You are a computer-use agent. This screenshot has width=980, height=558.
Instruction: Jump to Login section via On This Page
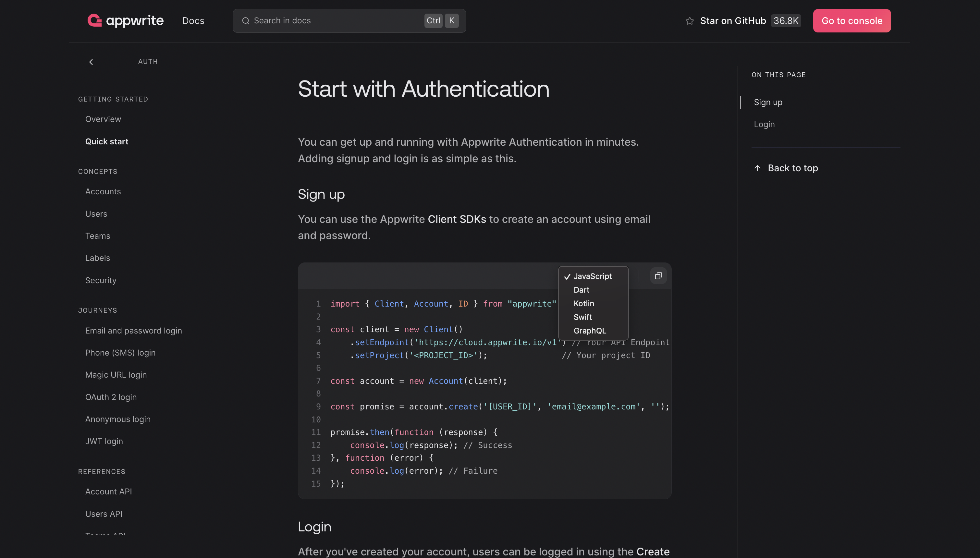click(764, 124)
